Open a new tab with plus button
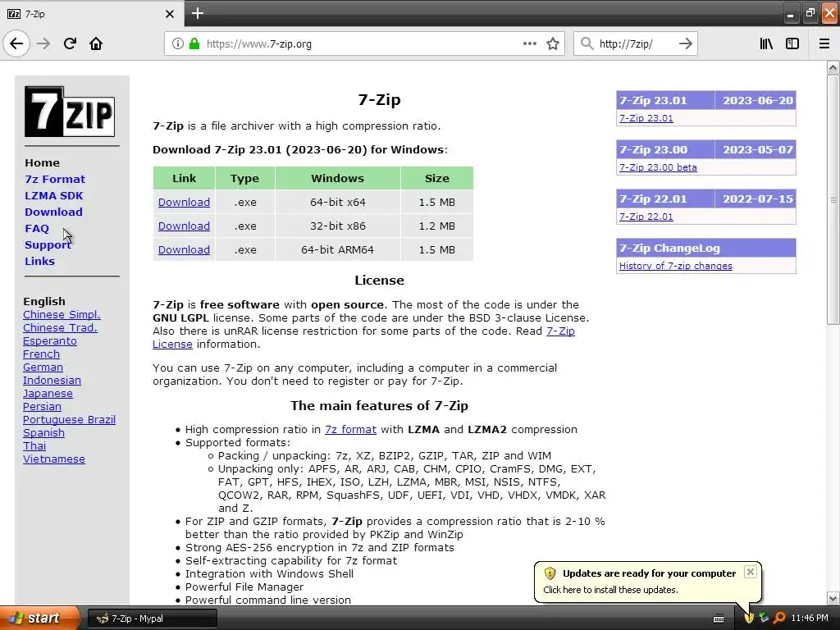840x630 pixels. pyautogui.click(x=198, y=13)
